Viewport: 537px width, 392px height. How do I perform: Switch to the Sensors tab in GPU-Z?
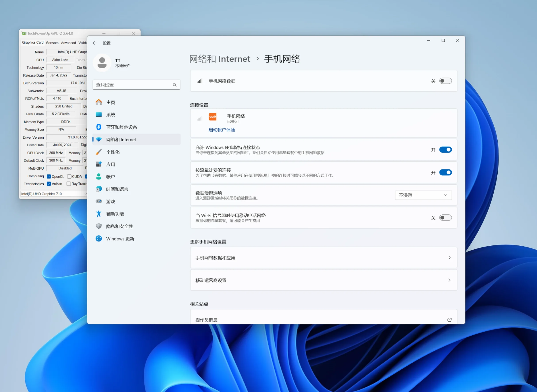pyautogui.click(x=52, y=43)
